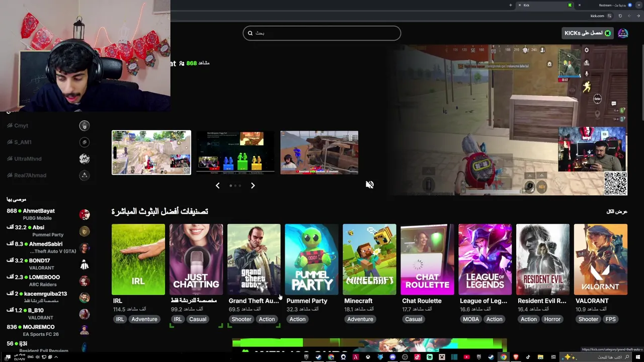Viewport: 644px width, 362px height.
Task: Open the user profile avatar menu
Action: [x=623, y=33]
